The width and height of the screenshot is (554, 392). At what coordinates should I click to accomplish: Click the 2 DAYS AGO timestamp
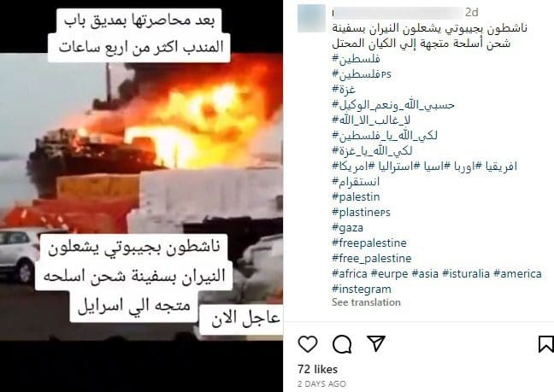321,383
